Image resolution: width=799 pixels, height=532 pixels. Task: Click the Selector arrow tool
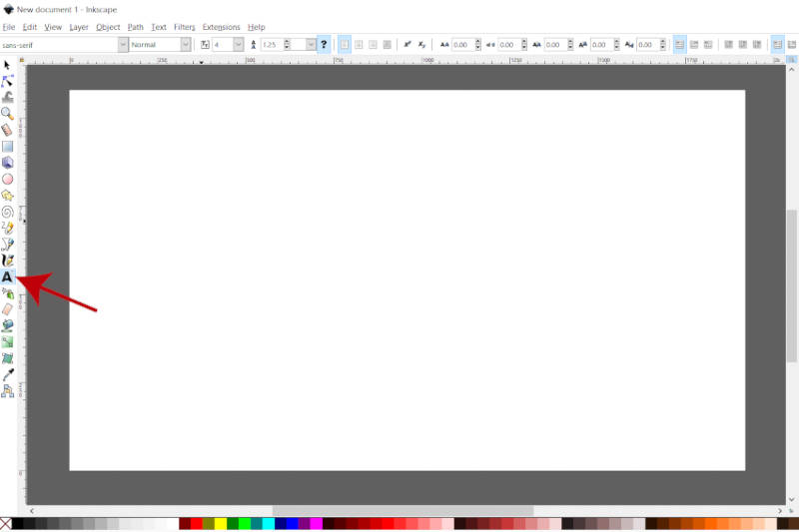[7, 65]
